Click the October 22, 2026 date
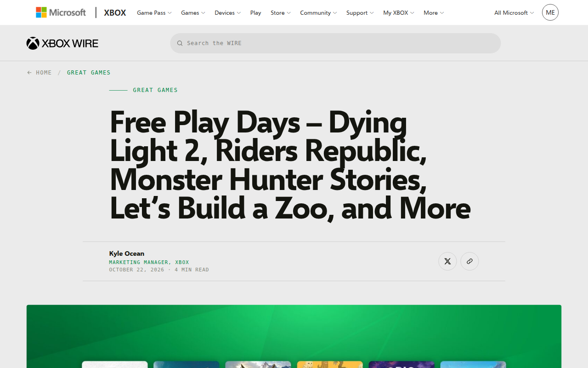This screenshot has width=588, height=368. [x=136, y=270]
